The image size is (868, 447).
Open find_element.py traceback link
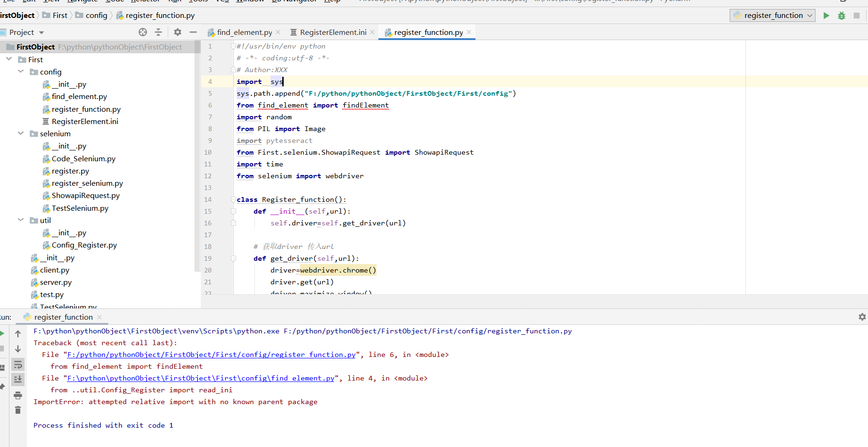click(x=201, y=378)
